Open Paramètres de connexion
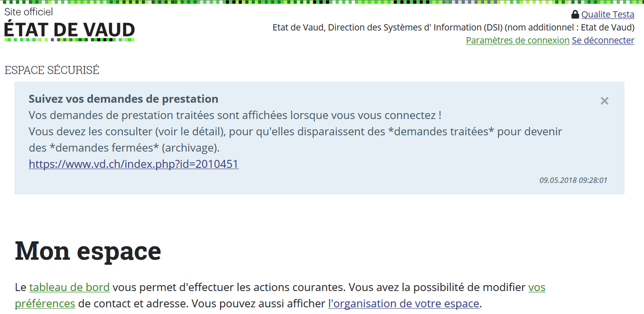644x314 pixels. coord(517,41)
